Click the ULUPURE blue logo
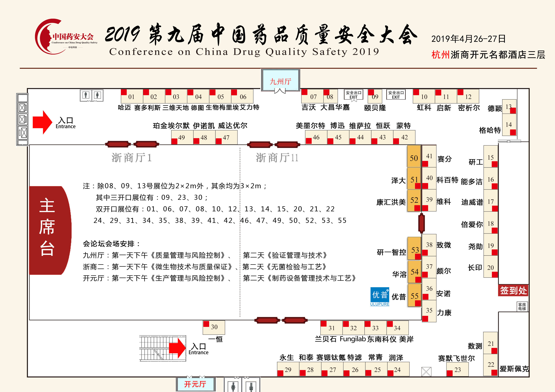This screenshot has height=392, width=555. [x=380, y=296]
